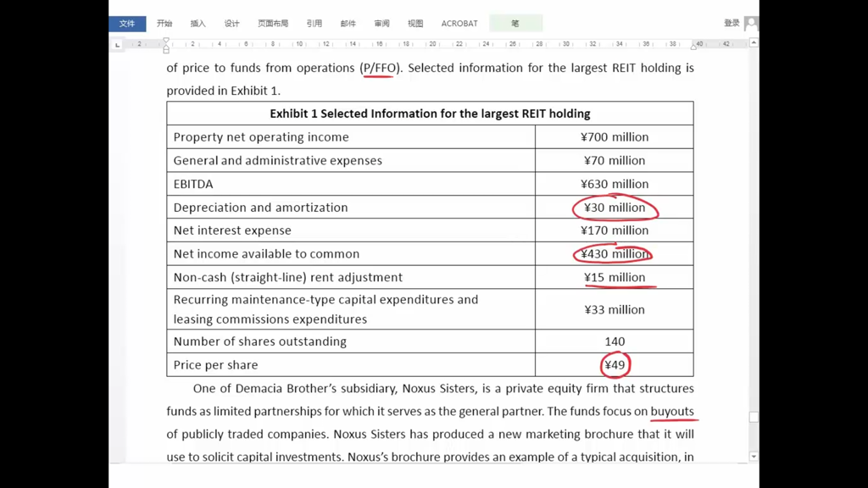Click the word 'buyouts' in paragraph

click(672, 411)
